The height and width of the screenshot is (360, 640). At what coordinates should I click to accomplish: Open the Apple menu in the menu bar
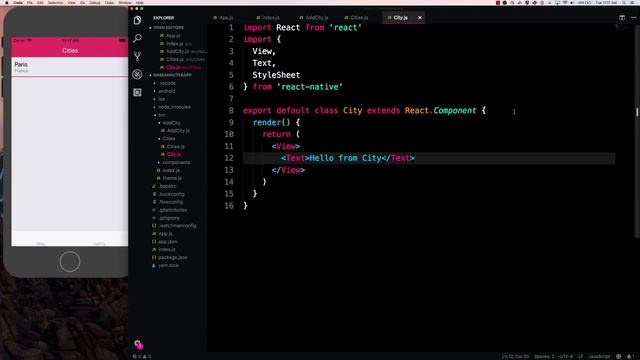click(x=7, y=2)
